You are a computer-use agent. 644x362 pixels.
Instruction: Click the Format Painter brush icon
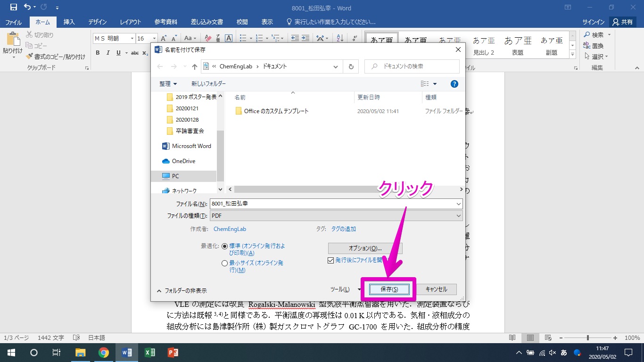[30, 57]
